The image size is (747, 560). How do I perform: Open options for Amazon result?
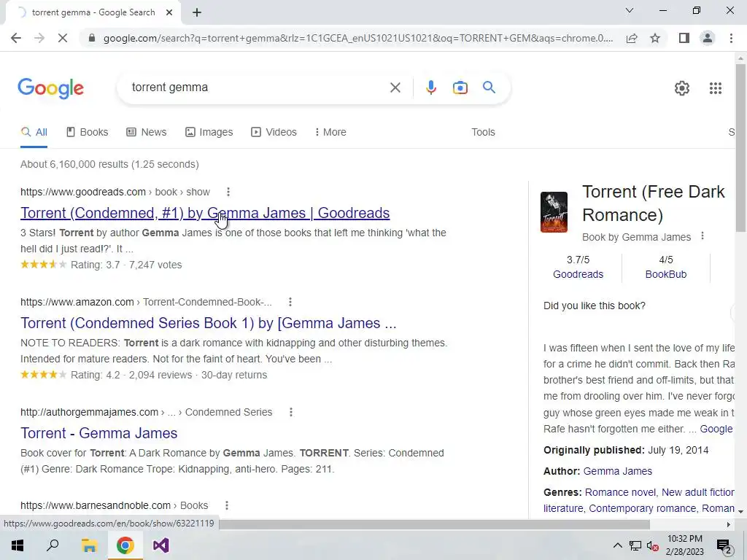tap(290, 302)
